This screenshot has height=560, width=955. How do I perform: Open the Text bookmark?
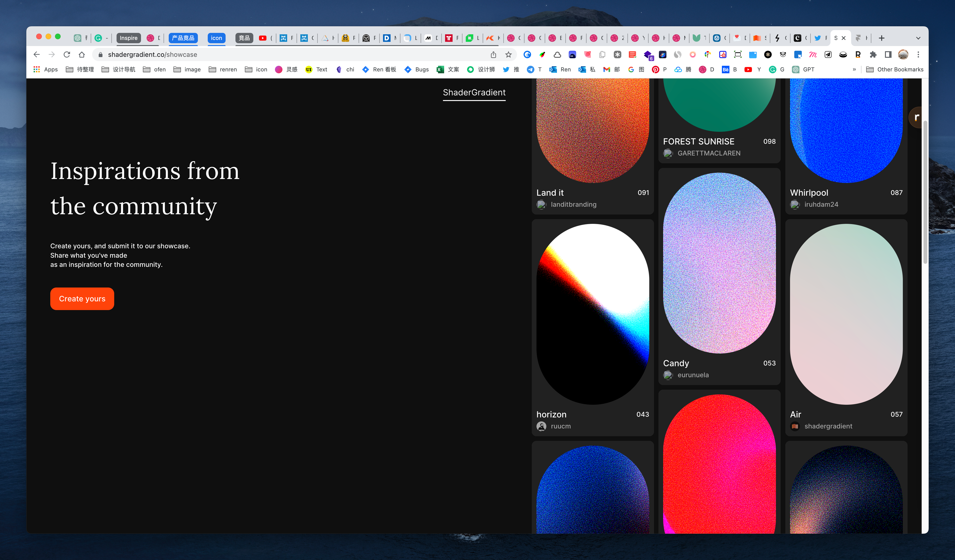click(x=316, y=69)
